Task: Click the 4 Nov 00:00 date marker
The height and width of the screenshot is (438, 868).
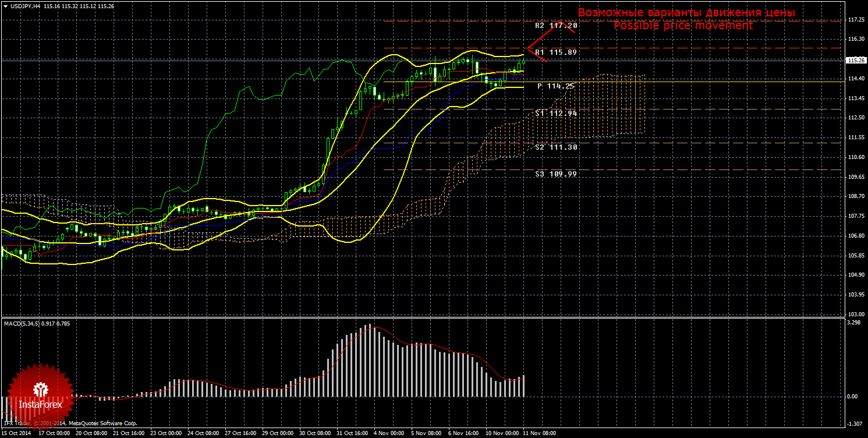Action: click(x=389, y=433)
